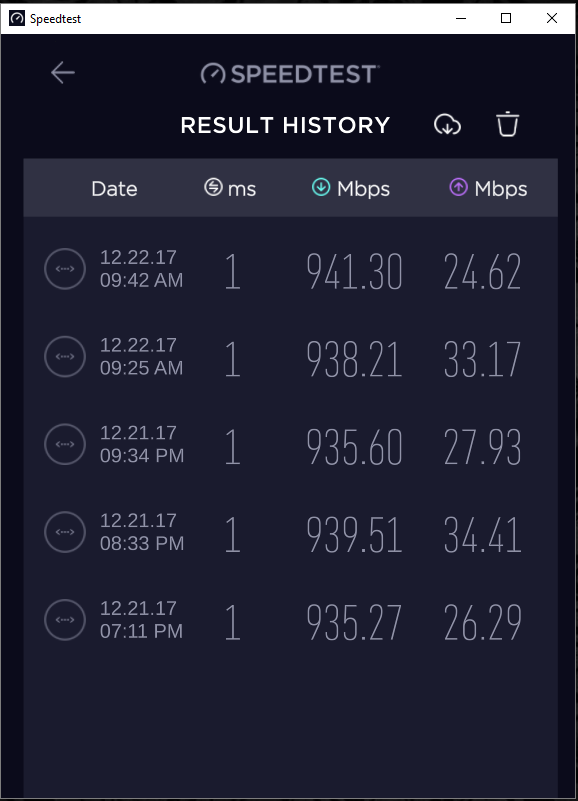Viewport: 578px width, 801px height.
Task: Sort results by the Date column header
Action: tap(114, 189)
